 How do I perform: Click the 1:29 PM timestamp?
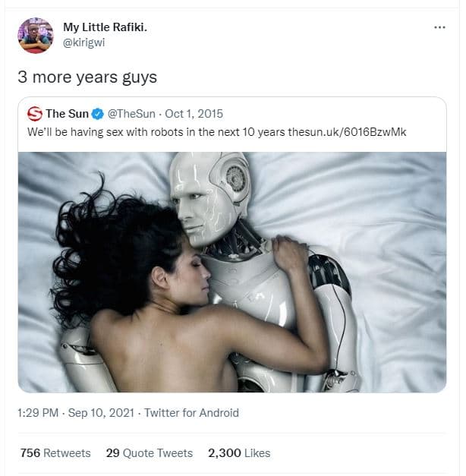tap(38, 413)
